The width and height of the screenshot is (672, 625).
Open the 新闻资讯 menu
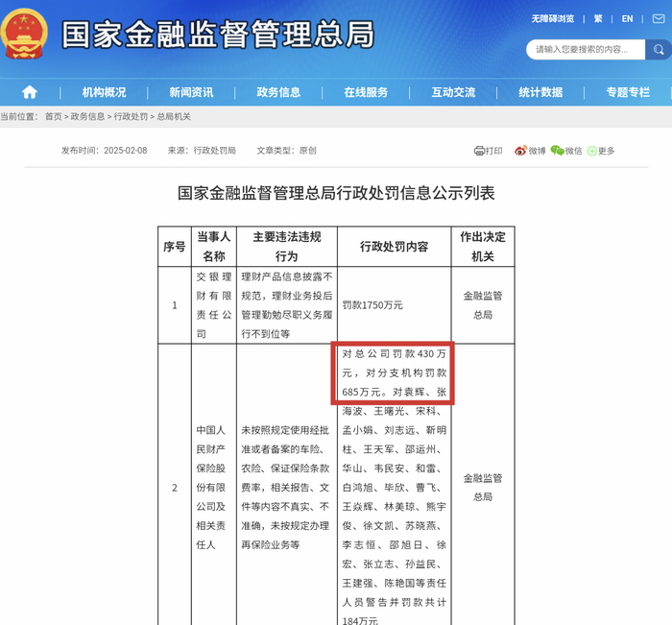click(191, 92)
